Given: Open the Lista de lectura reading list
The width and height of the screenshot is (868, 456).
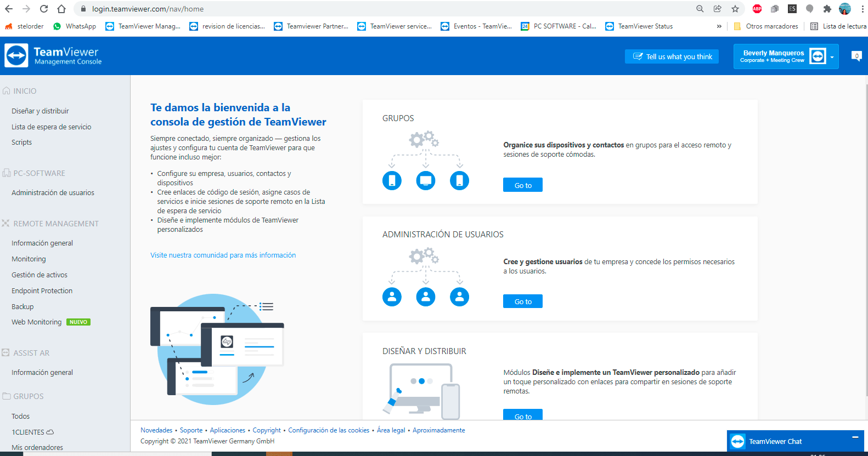Looking at the screenshot, I should point(838,26).
